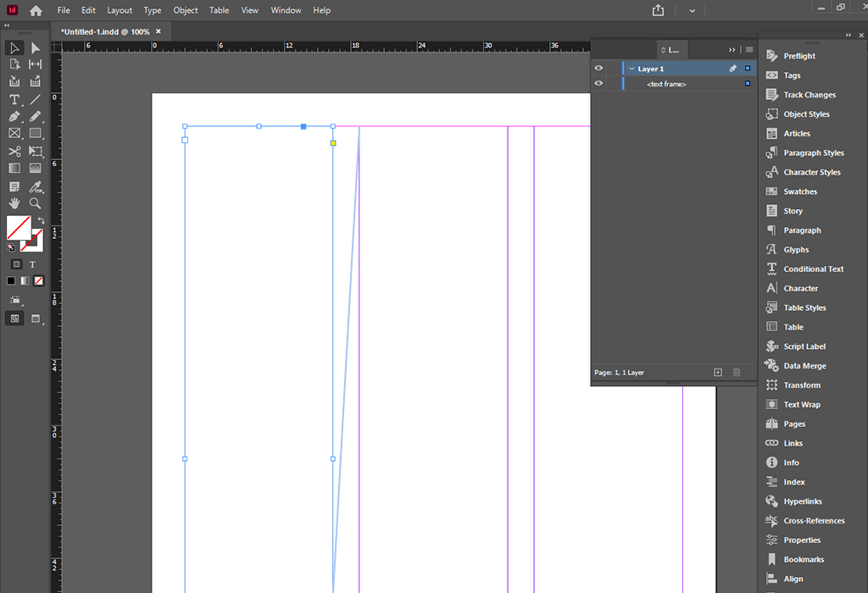Toggle the lock box for Layer 1

pyautogui.click(x=614, y=69)
